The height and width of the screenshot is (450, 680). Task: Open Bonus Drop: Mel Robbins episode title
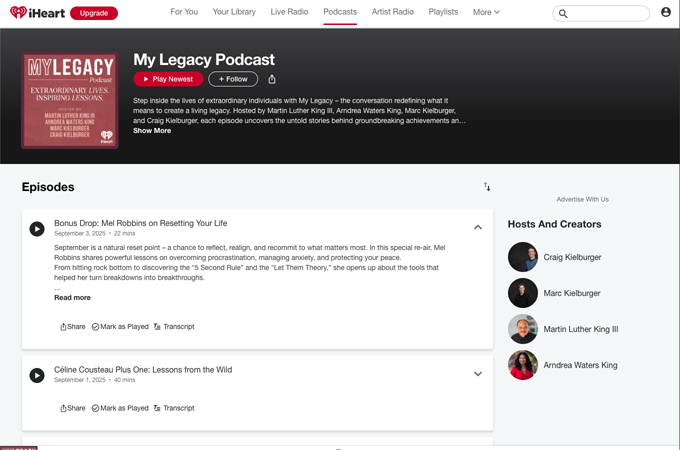(141, 223)
